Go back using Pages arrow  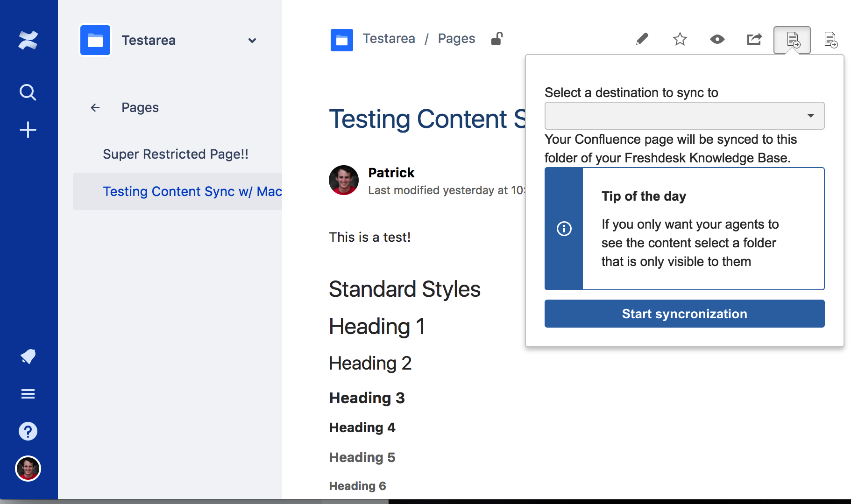tap(95, 108)
